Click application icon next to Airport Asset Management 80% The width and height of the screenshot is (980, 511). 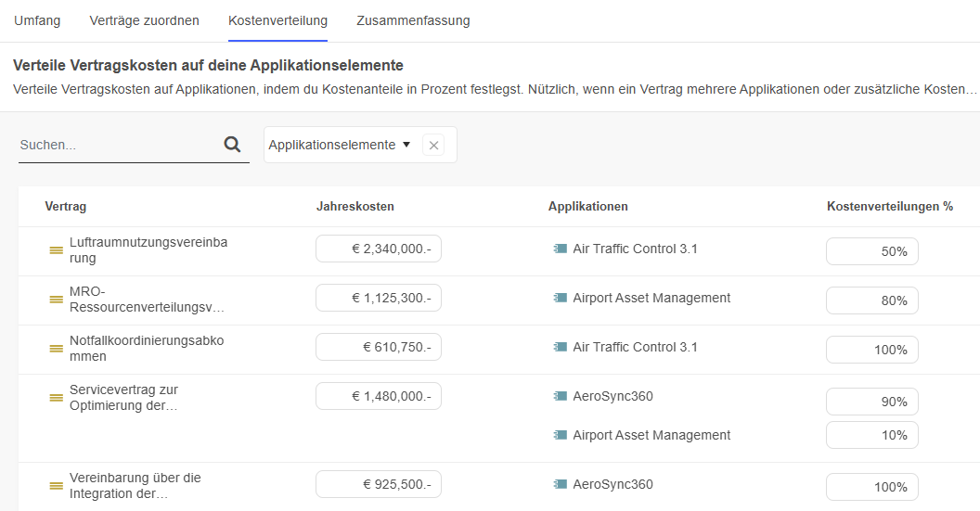pos(560,298)
